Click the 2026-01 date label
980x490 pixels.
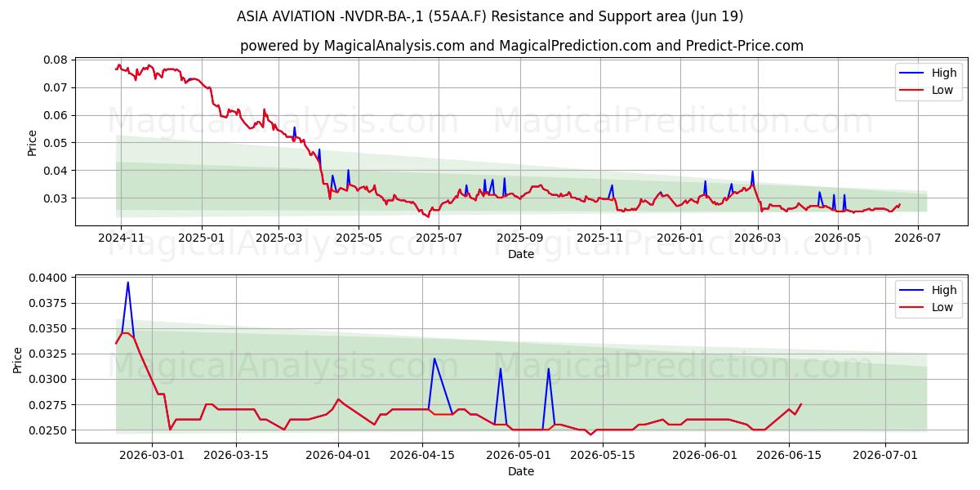(679, 238)
